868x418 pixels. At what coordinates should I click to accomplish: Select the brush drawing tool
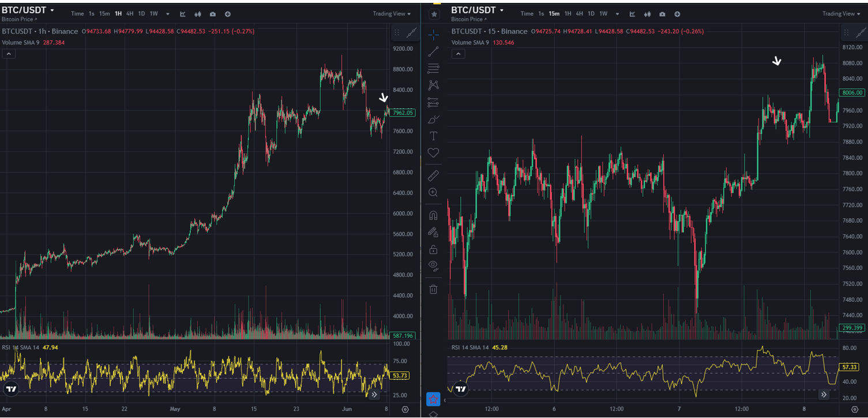click(434, 120)
